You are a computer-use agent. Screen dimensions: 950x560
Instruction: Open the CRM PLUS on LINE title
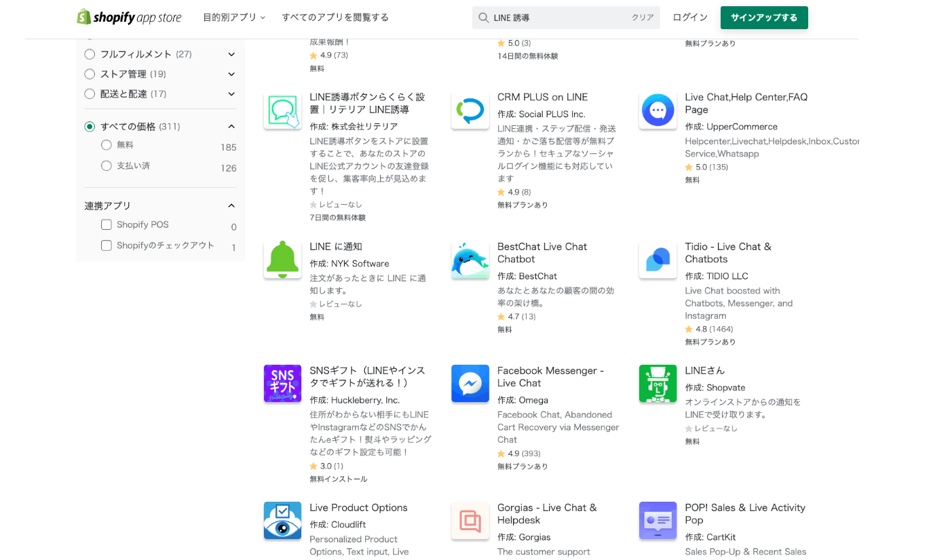(x=542, y=97)
